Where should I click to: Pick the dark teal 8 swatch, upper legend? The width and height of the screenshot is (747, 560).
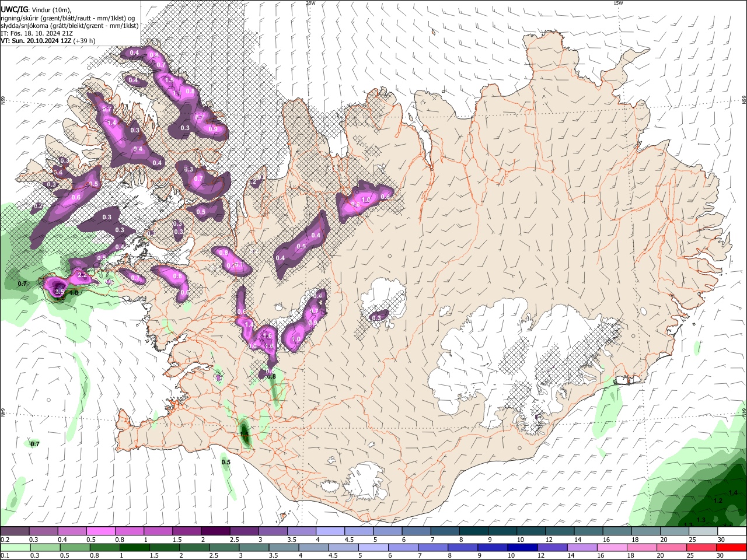coord(473,531)
